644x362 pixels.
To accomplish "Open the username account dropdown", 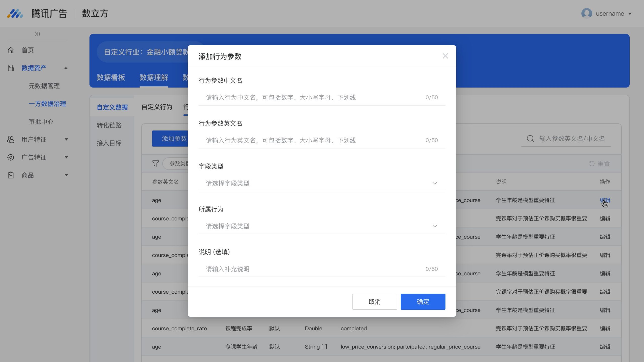I will pos(630,14).
